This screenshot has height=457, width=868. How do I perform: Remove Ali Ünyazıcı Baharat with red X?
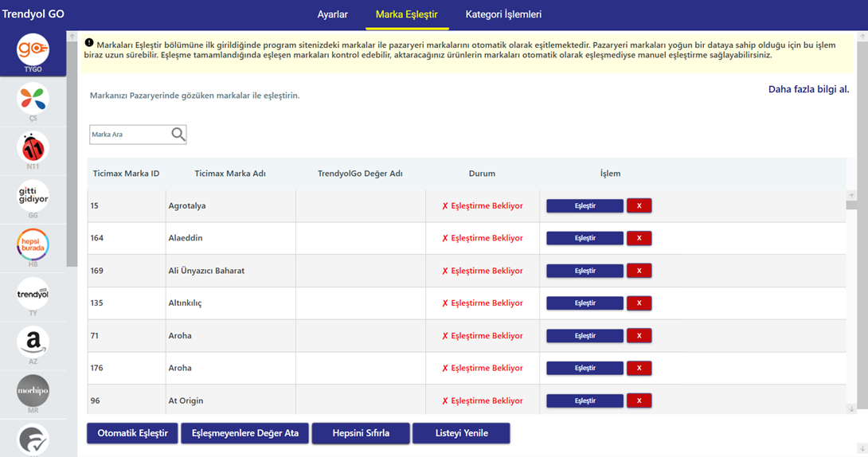pos(639,271)
